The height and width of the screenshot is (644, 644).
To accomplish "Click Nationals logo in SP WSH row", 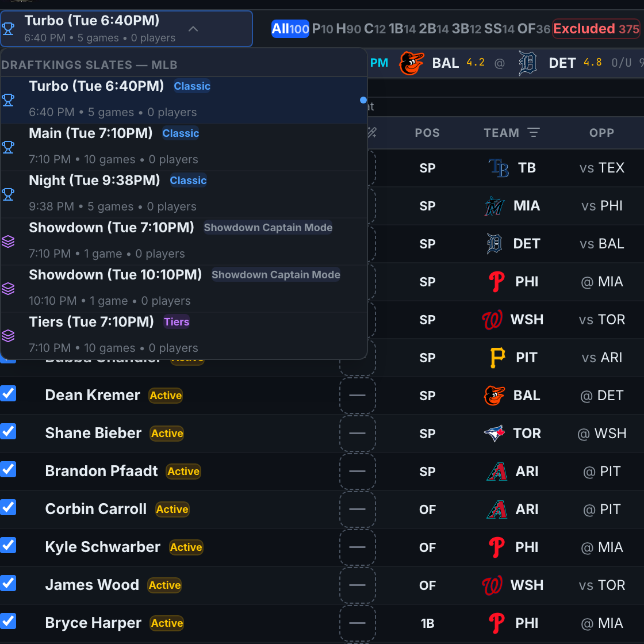I will click(x=492, y=320).
